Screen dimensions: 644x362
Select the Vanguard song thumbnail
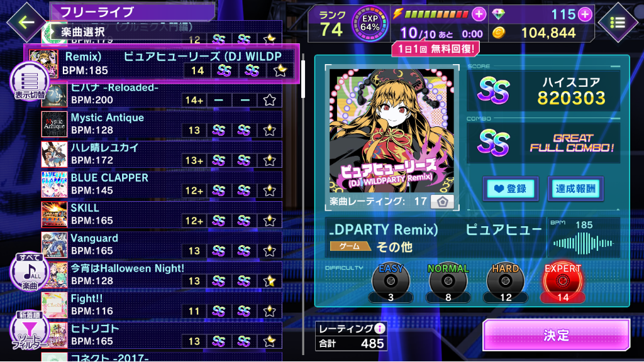tap(54, 245)
